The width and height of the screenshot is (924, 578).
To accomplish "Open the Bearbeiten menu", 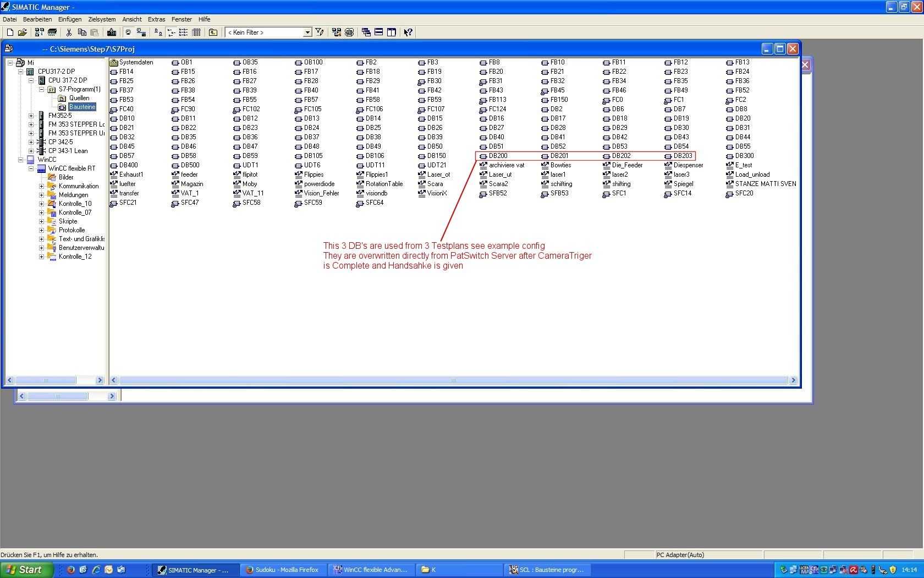I will (37, 19).
